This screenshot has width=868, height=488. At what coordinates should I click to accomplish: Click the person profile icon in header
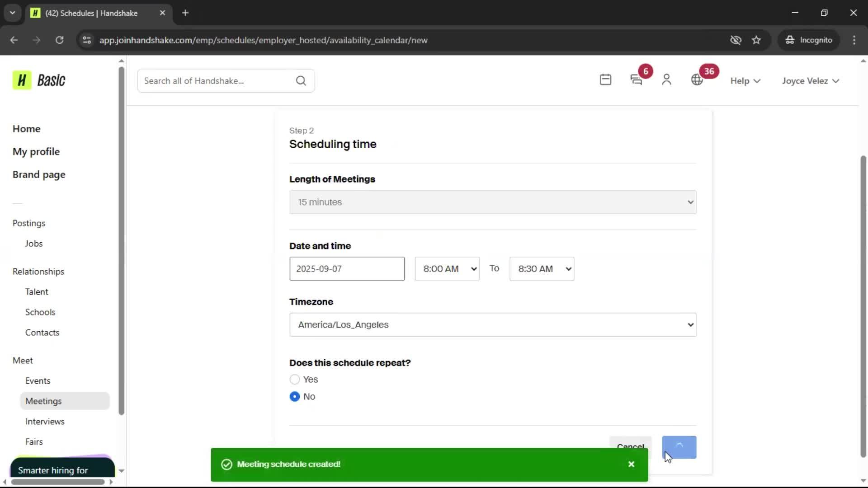click(x=666, y=80)
